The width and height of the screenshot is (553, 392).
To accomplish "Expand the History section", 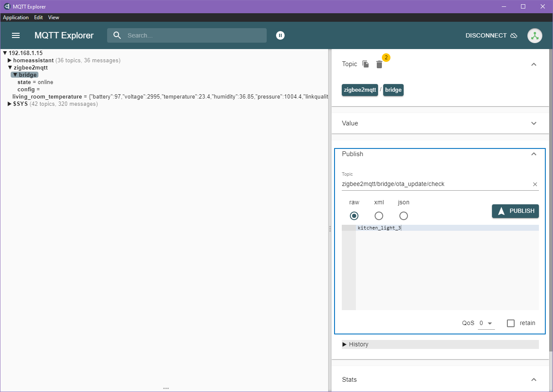I will [x=440, y=344].
